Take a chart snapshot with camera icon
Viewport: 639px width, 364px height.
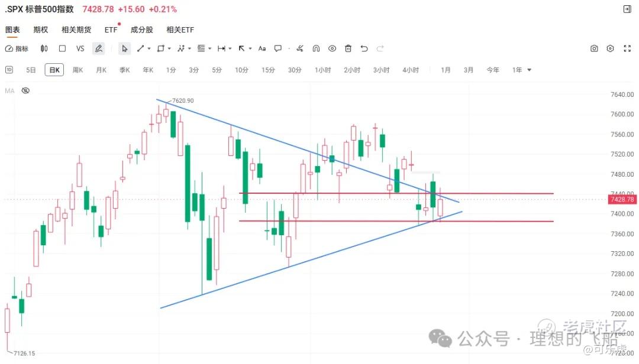click(594, 48)
